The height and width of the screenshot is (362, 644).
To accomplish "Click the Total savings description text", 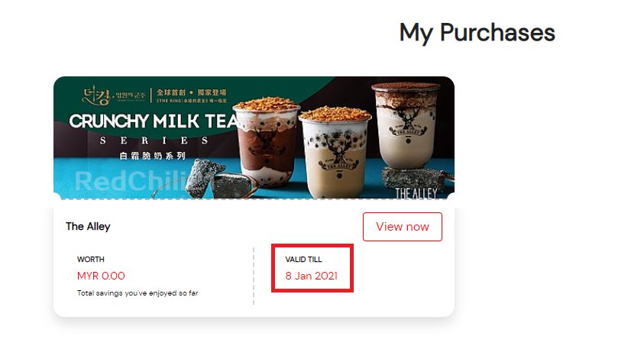I will tap(138, 293).
